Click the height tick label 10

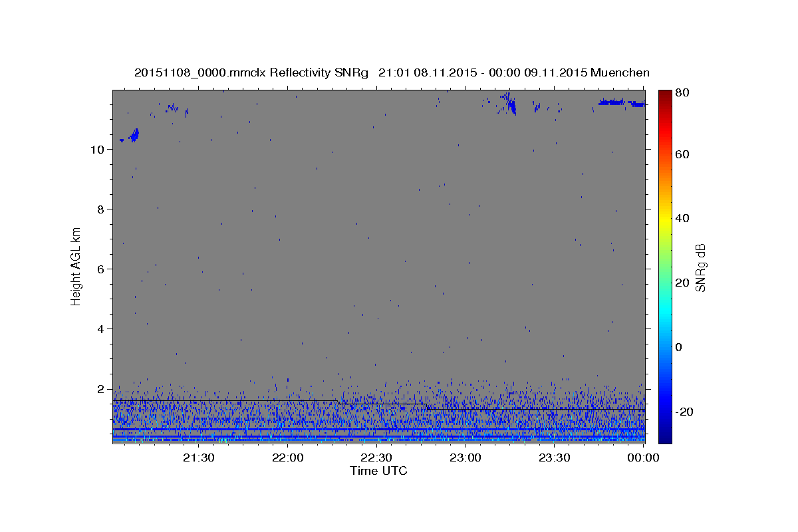(x=97, y=150)
